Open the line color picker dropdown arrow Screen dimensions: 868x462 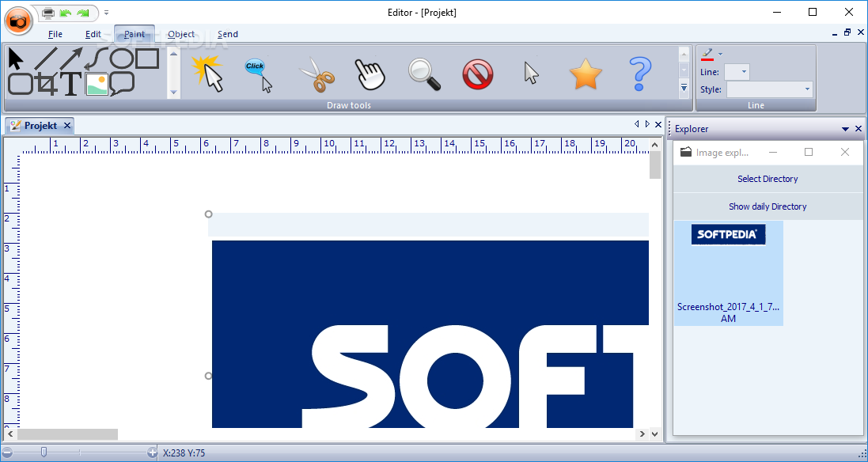(x=720, y=55)
